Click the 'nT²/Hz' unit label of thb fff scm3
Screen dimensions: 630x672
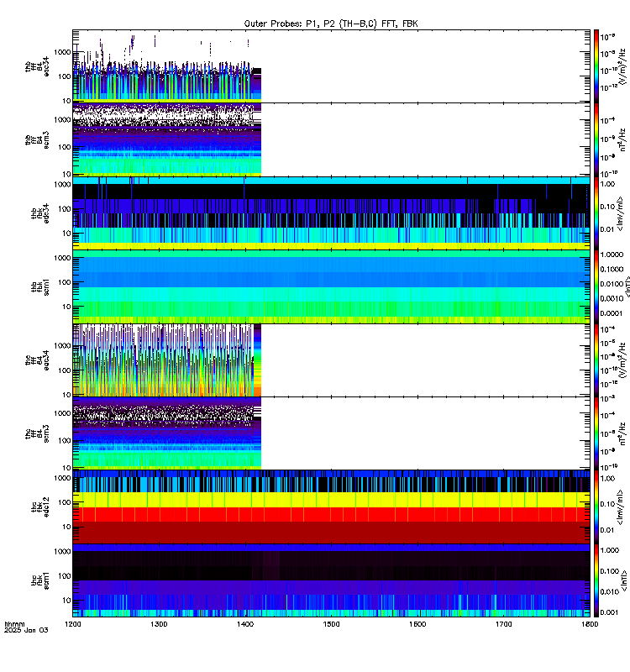click(x=622, y=139)
